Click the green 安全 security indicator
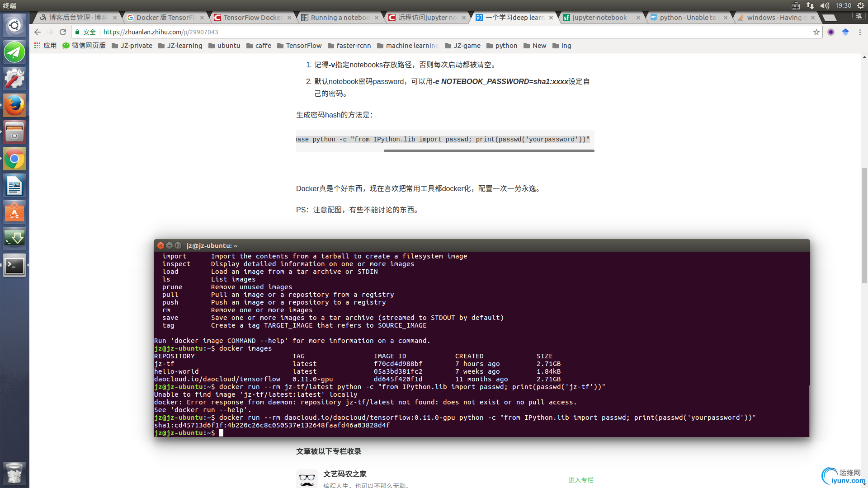 pos(85,32)
